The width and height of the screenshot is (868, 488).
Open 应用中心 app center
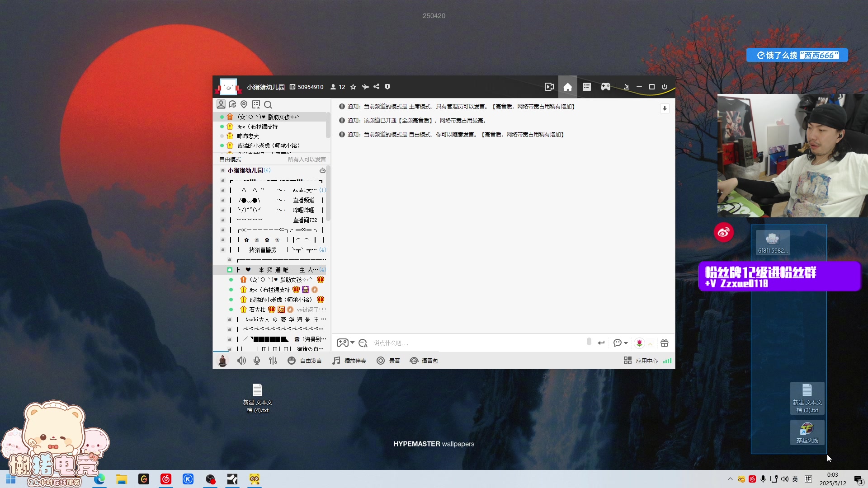[x=641, y=361]
